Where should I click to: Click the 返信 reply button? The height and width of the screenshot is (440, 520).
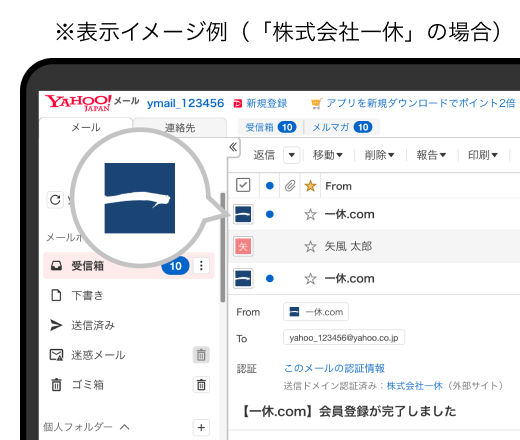264,155
